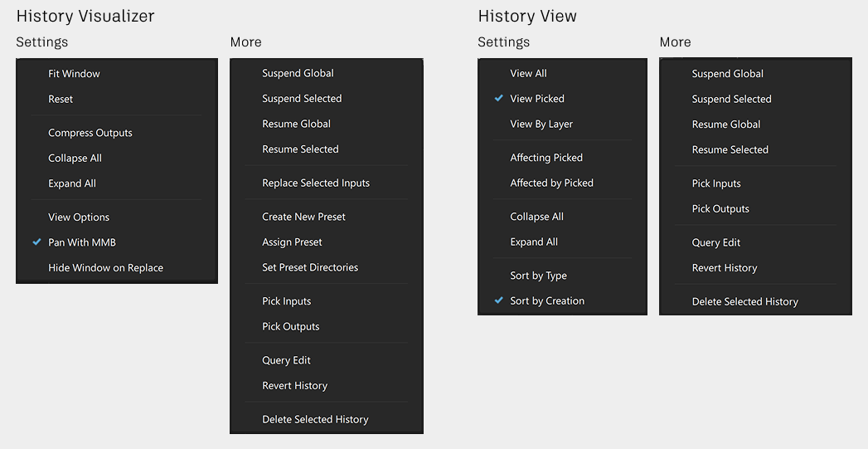Toggle the Pan With MMB option

click(x=82, y=242)
